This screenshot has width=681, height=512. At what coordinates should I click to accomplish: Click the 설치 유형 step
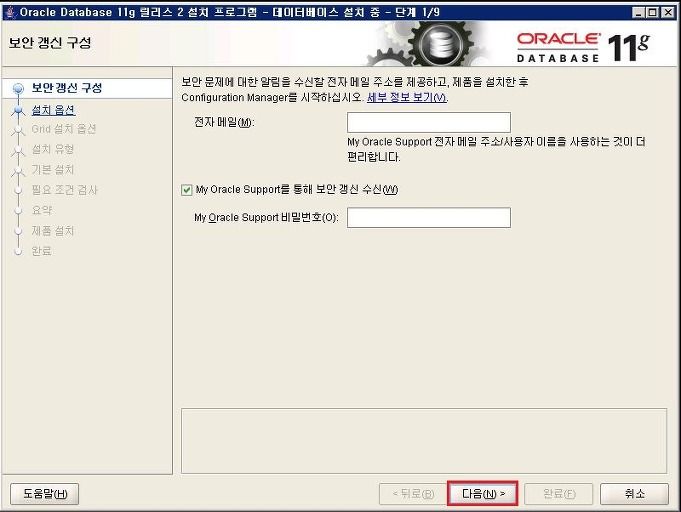point(53,149)
